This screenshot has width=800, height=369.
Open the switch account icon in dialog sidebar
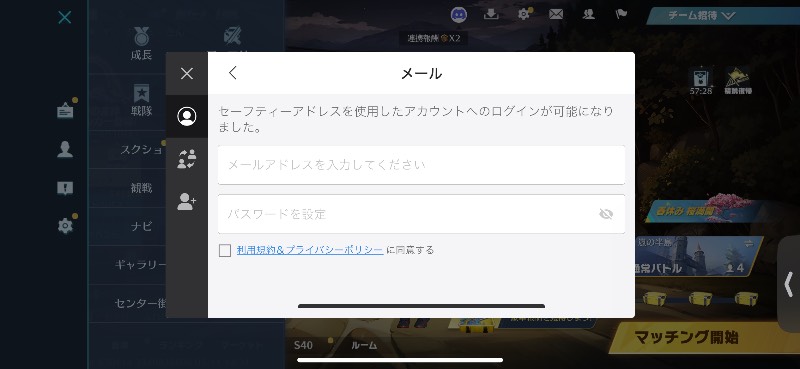tap(187, 159)
